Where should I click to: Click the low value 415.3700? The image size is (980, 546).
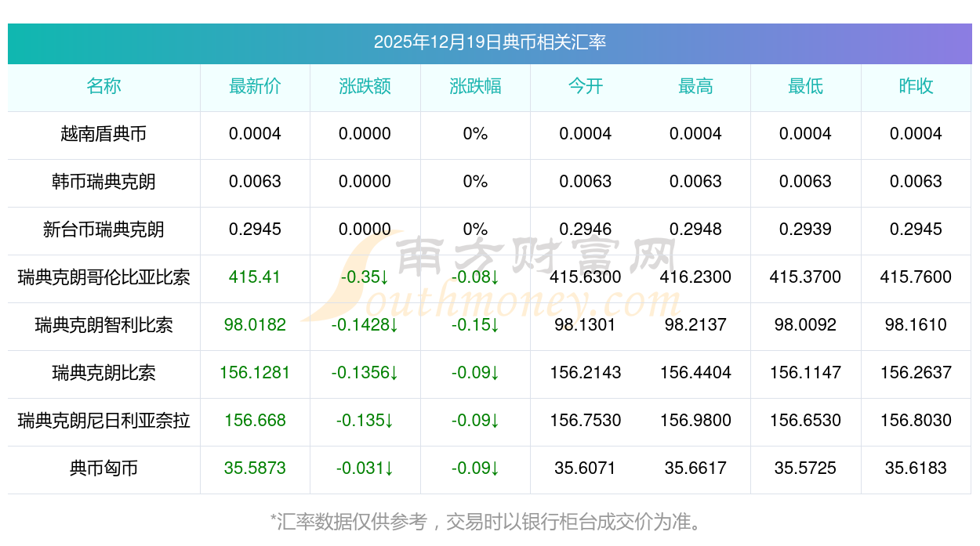click(x=805, y=277)
